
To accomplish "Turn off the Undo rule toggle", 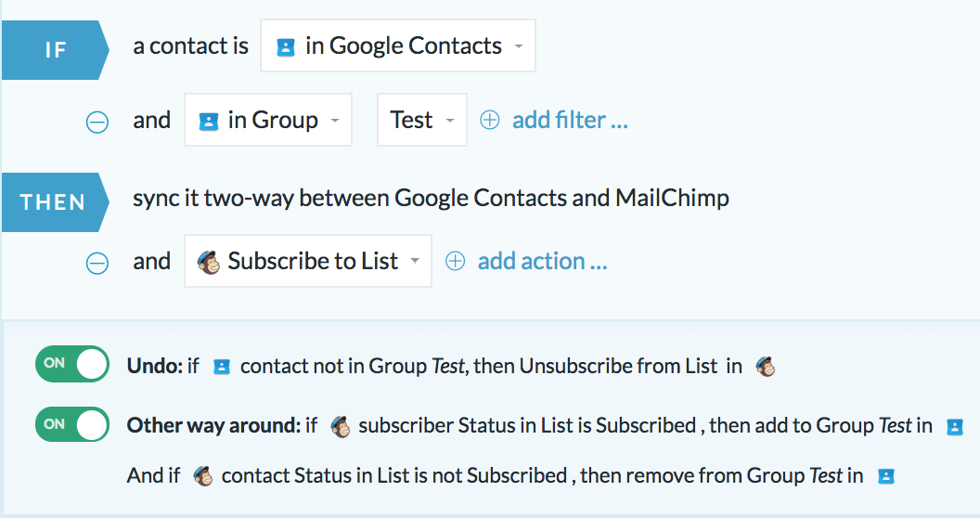I will pos(72,364).
